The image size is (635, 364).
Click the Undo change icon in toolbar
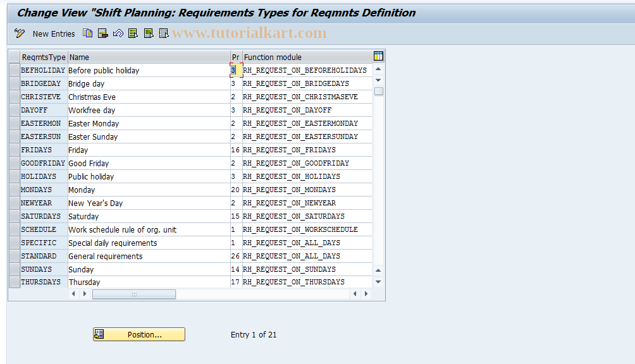coord(118,33)
